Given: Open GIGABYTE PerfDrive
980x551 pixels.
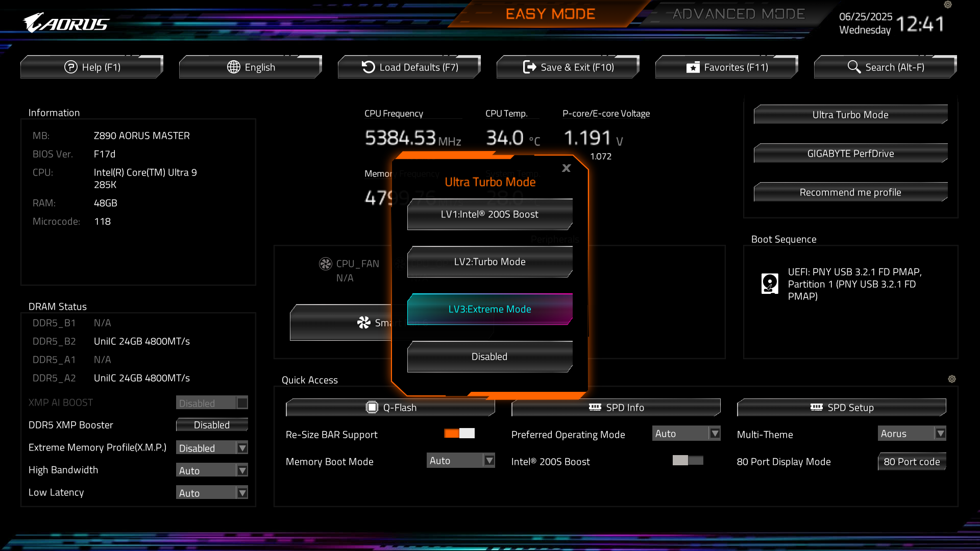Looking at the screenshot, I should [850, 153].
